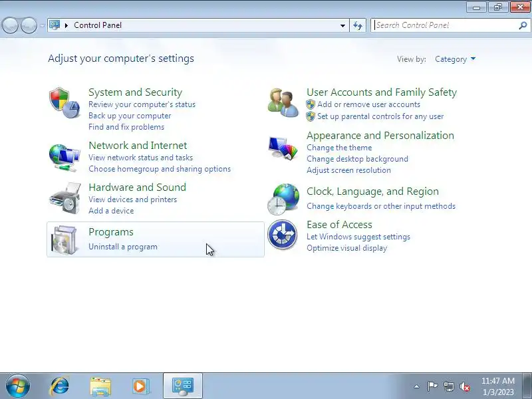
Task: Click View devices and printers
Action: [x=132, y=199]
